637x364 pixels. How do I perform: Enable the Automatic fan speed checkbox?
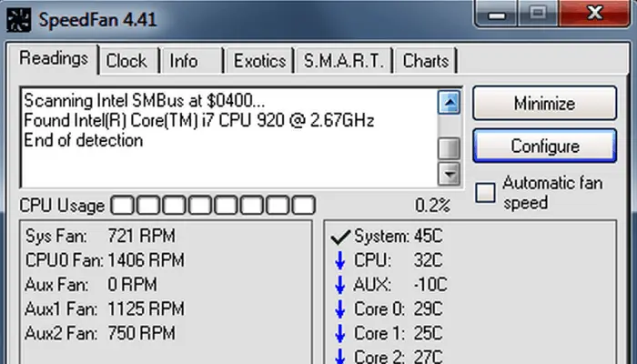485,193
